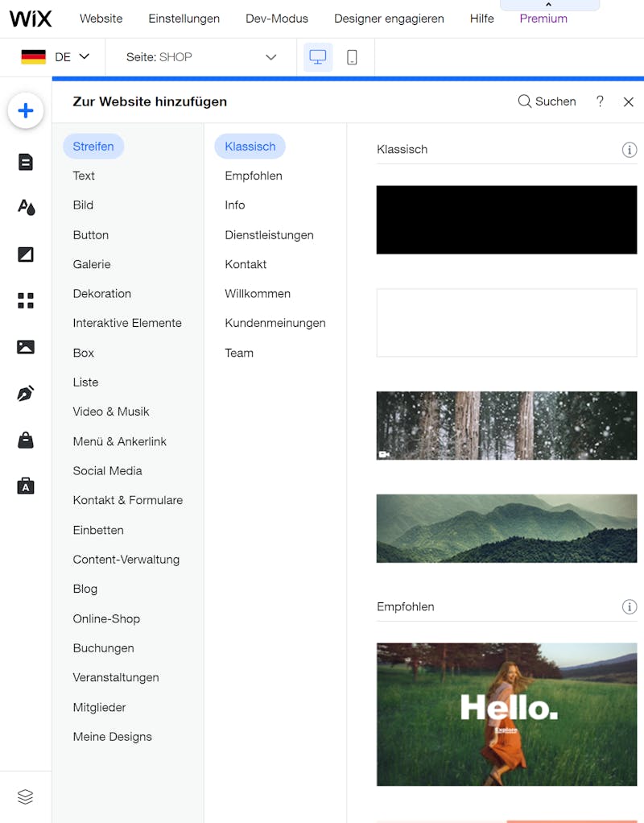
Task: Open the Ascend briefcase-with-A sidebar icon
Action: click(x=25, y=486)
